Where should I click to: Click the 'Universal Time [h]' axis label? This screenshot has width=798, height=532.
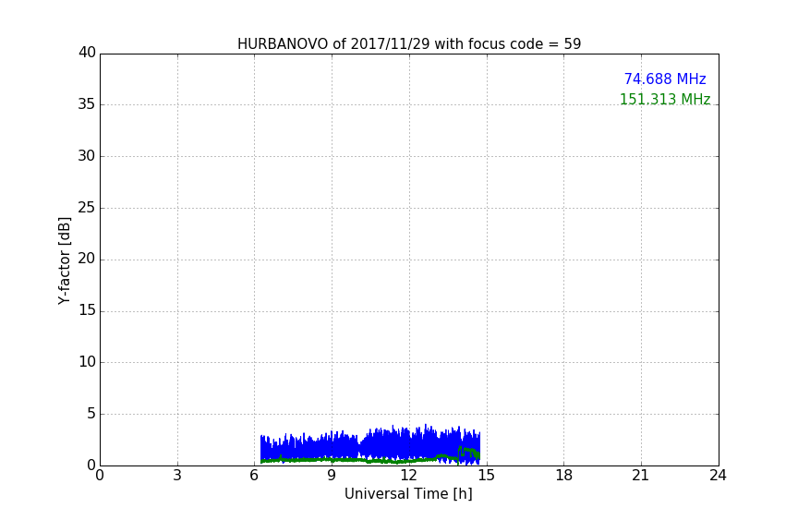[408, 494]
